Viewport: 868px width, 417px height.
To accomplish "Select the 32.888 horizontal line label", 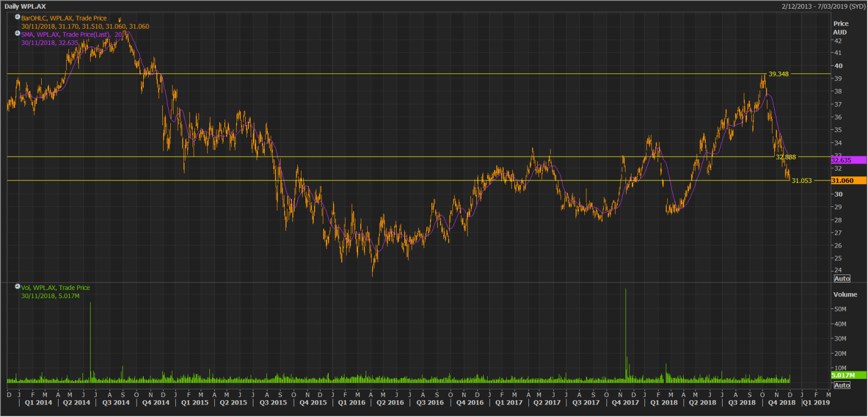I will pyautogui.click(x=786, y=157).
